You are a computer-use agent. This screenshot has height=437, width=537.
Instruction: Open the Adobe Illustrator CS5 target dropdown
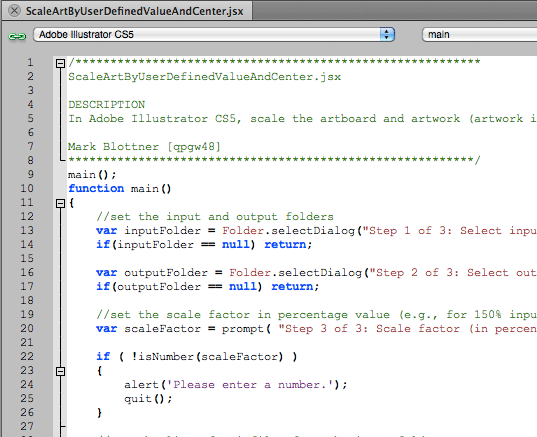click(214, 35)
